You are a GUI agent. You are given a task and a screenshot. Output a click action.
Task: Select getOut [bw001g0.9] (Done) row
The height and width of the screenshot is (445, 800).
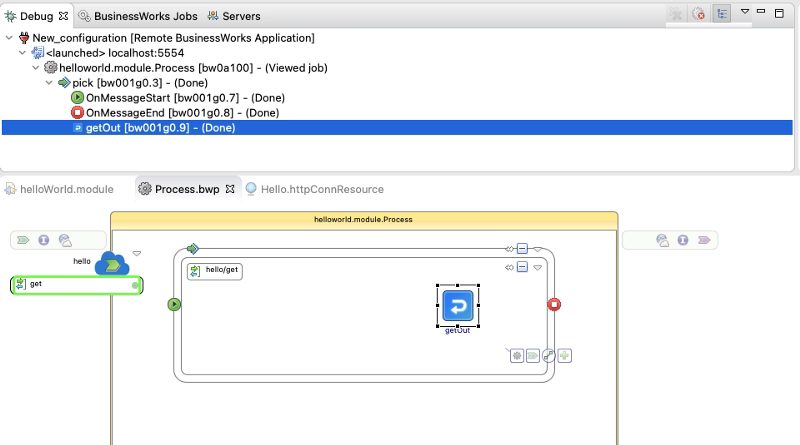(x=397, y=128)
